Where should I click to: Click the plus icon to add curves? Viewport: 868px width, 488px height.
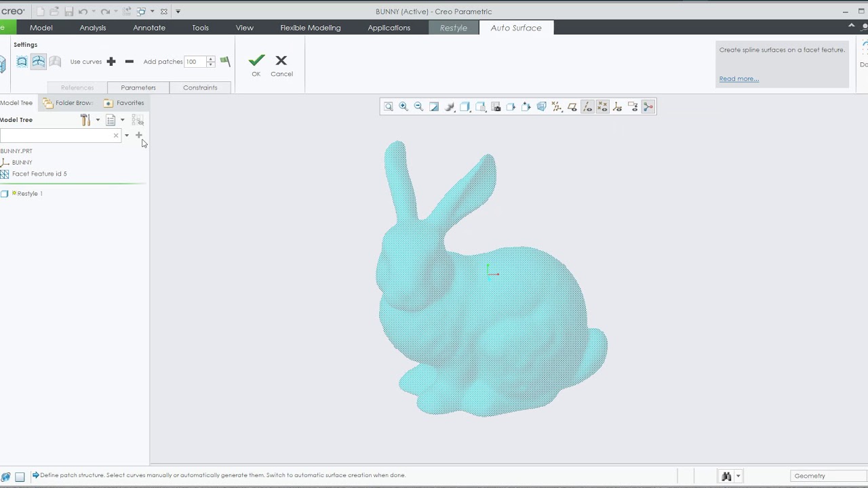pyautogui.click(x=111, y=62)
